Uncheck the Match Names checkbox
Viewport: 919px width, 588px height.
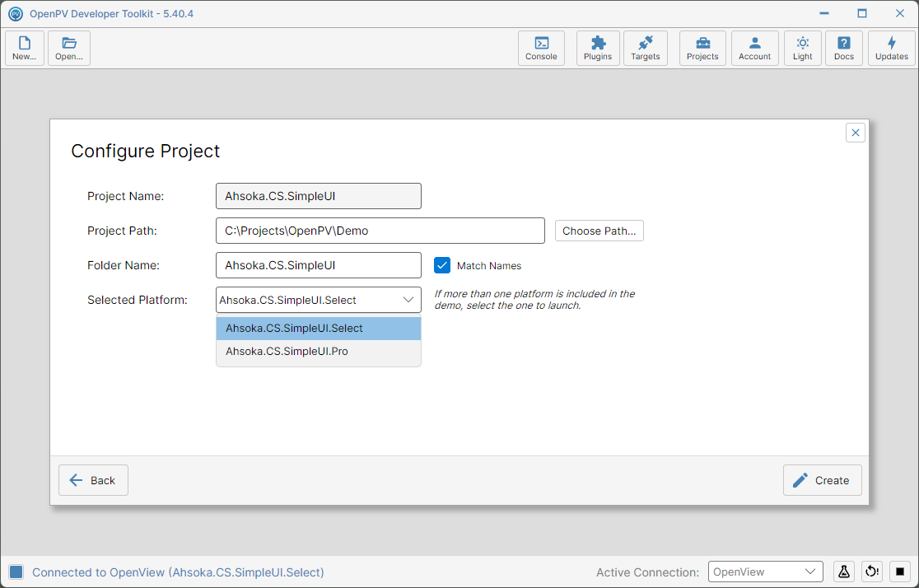point(442,265)
